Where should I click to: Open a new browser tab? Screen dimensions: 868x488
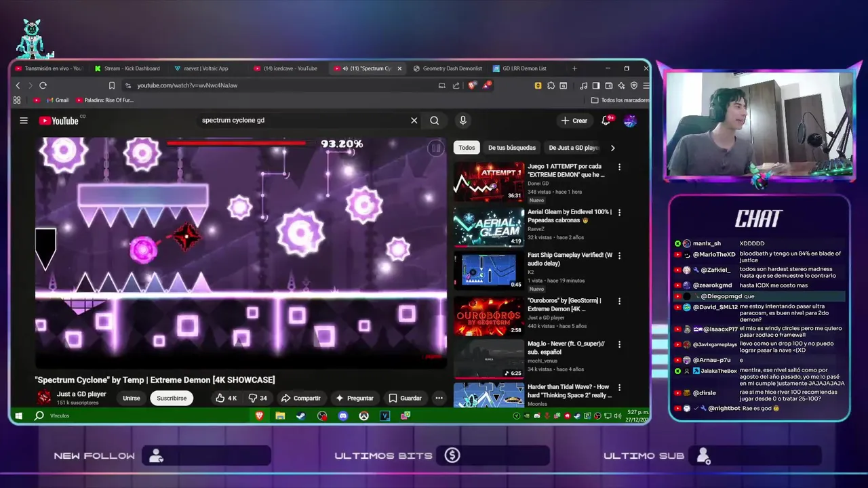[x=574, y=68]
